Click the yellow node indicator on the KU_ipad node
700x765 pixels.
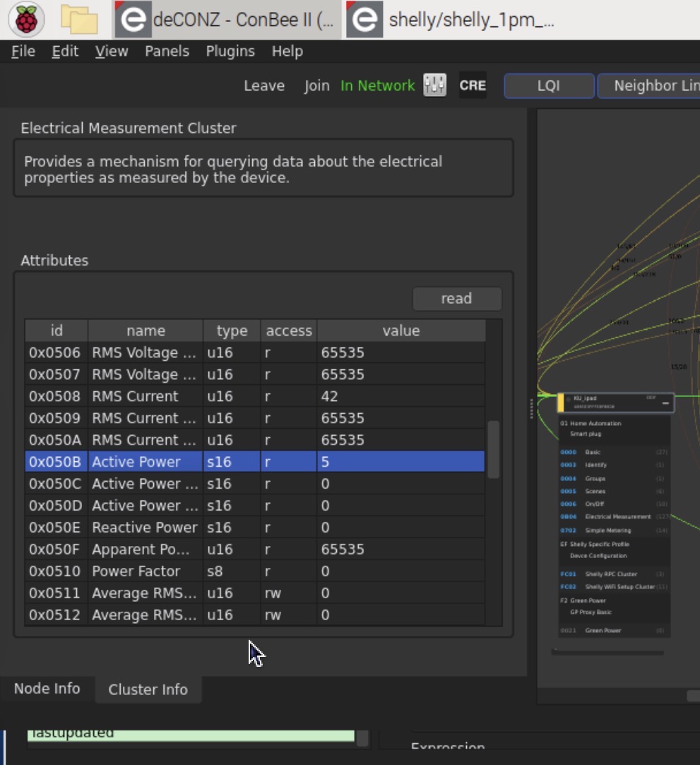(x=561, y=403)
